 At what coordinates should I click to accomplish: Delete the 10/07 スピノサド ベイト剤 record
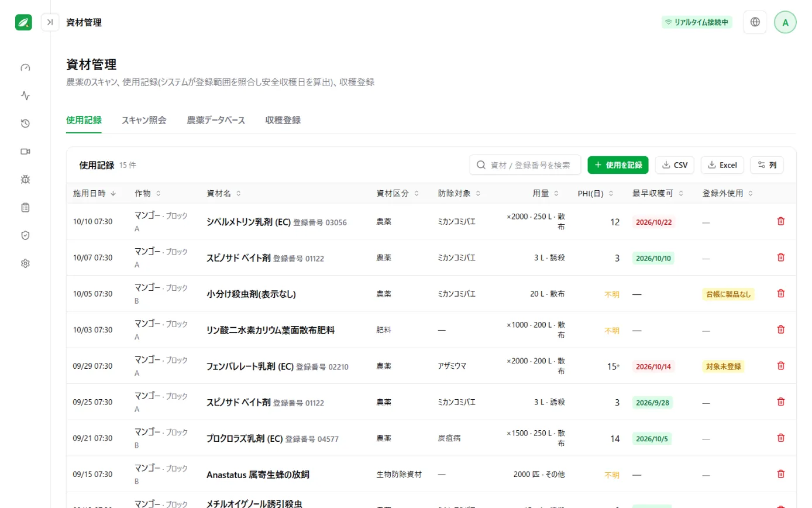[x=780, y=258]
